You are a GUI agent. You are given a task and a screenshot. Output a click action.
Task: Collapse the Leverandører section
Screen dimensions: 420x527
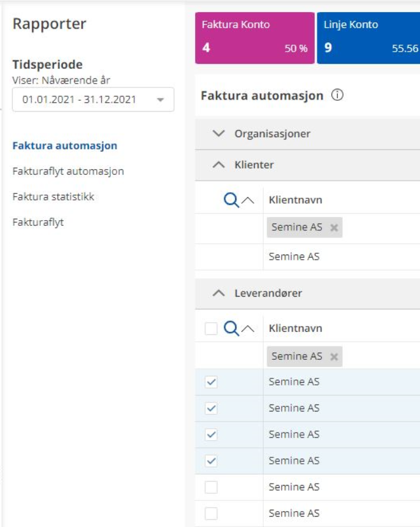(x=219, y=293)
